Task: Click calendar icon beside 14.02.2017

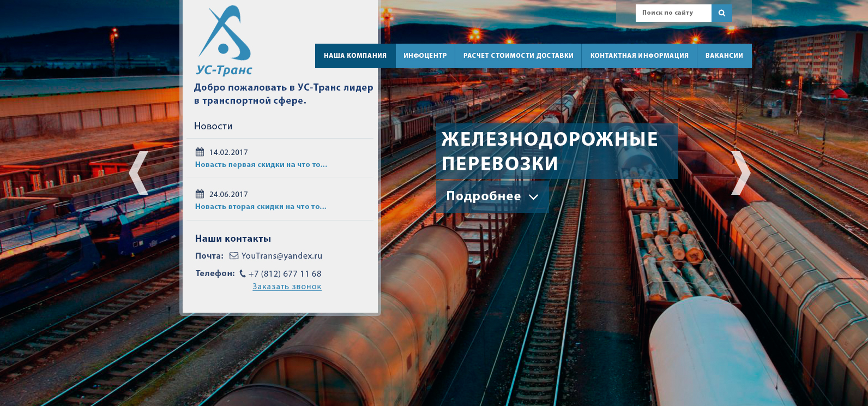Action: (200, 152)
